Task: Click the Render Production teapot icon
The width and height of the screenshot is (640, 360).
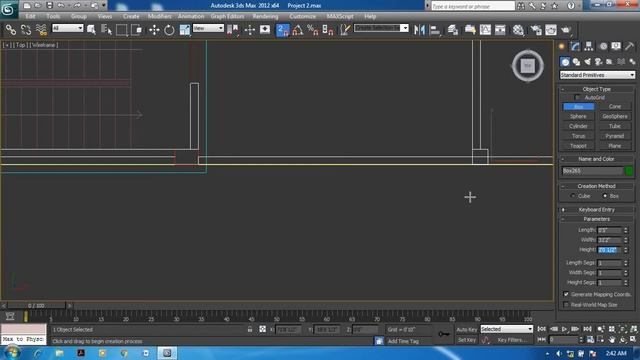Action: click(566, 30)
